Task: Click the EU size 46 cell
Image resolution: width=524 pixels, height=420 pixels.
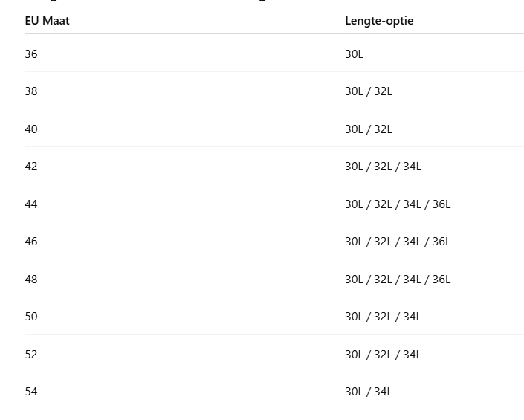Action: coord(31,242)
